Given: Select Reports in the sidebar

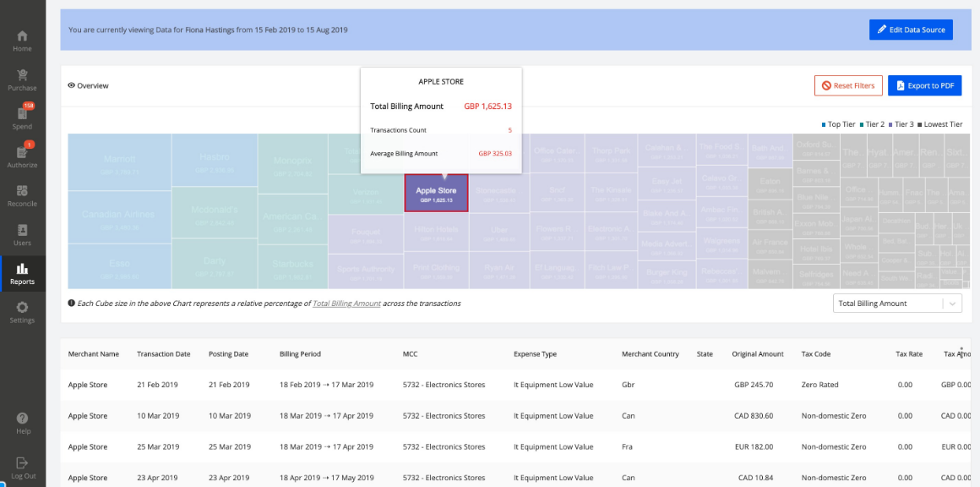Looking at the screenshot, I should click(x=23, y=275).
